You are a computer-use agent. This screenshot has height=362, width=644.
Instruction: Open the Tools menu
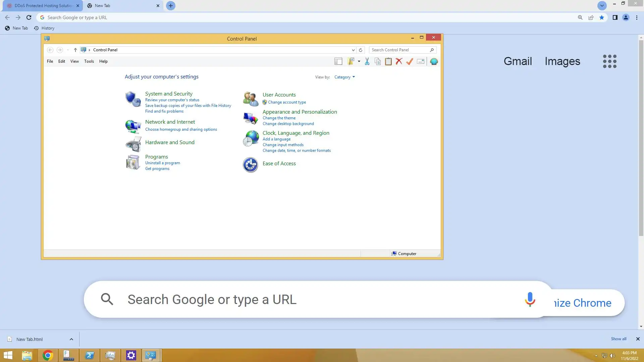89,61
